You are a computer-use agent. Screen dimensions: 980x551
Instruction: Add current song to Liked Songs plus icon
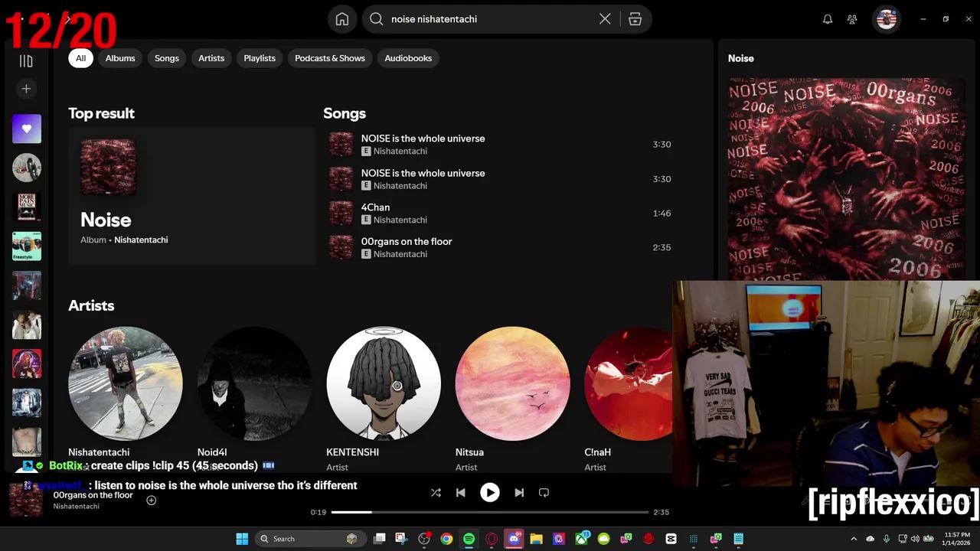pos(151,500)
